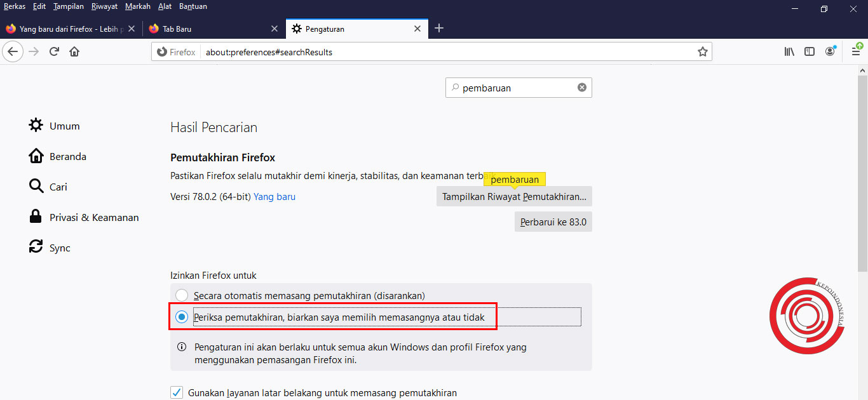Image resolution: width=868 pixels, height=400 pixels.
Task: Open the 'Yang baru' version link
Action: tap(274, 197)
